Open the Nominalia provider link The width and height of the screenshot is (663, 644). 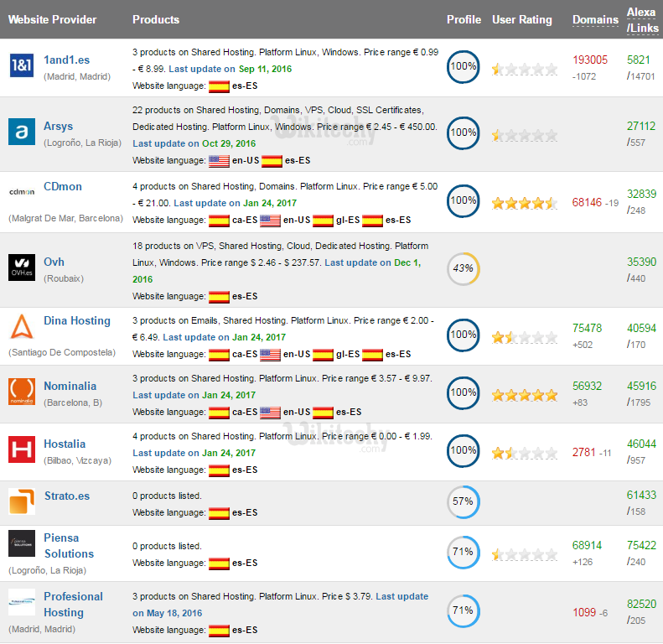(x=70, y=386)
